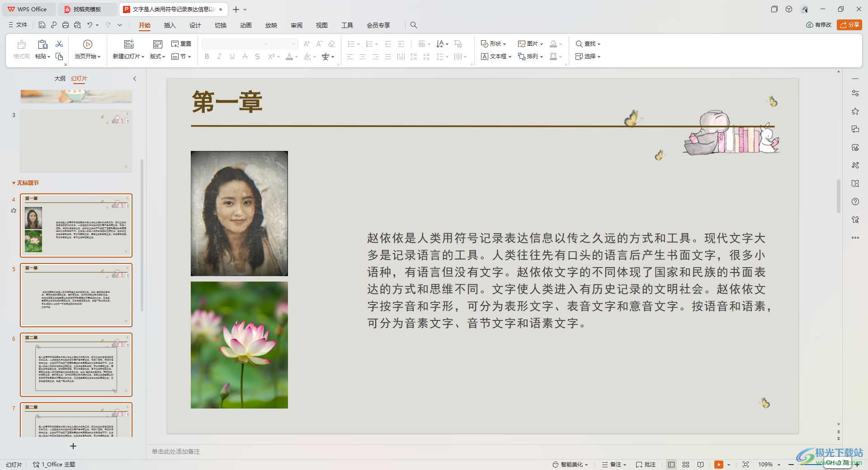Click the 有修改 status button

819,25
